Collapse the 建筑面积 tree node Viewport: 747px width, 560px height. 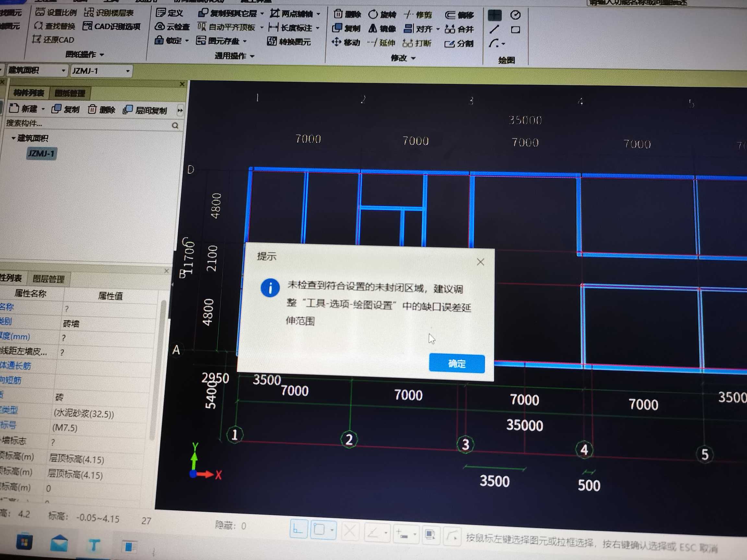[x=13, y=138]
